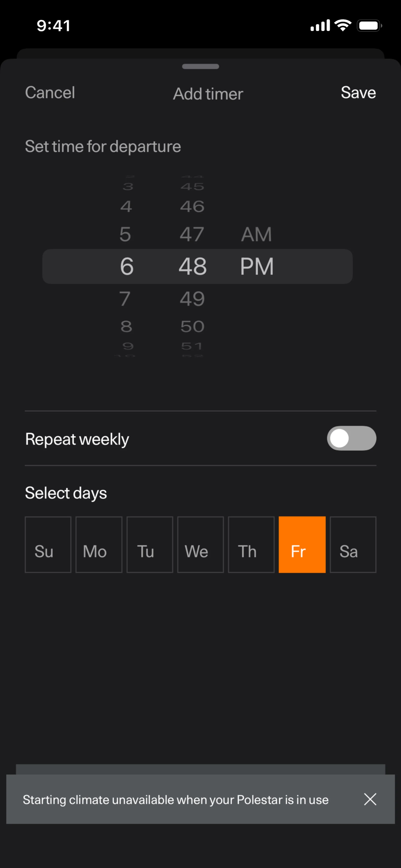The width and height of the screenshot is (401, 868).
Task: Toggle Monday in Select days
Action: (99, 545)
